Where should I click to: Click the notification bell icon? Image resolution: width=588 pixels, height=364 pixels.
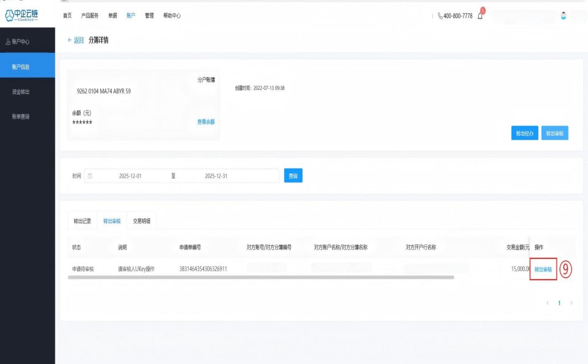[x=480, y=16]
